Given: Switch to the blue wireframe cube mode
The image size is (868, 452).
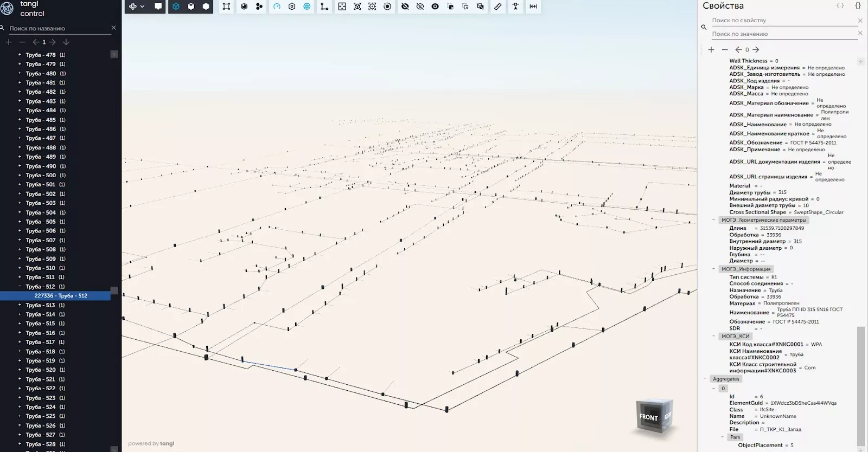Looking at the screenshot, I should (x=176, y=7).
